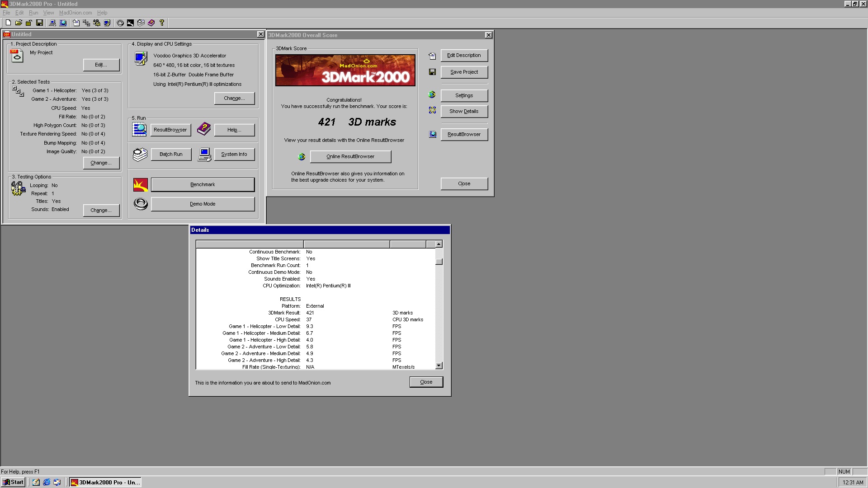This screenshot has height=488, width=868.
Task: Click Details list scrollbar up arrow
Action: point(439,244)
